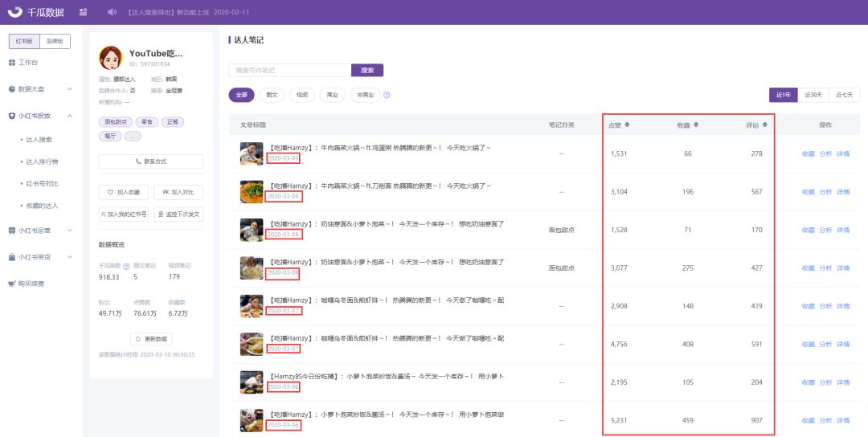Expand more tags with the … pill
Screen dimensions: 868x437
tap(133, 136)
